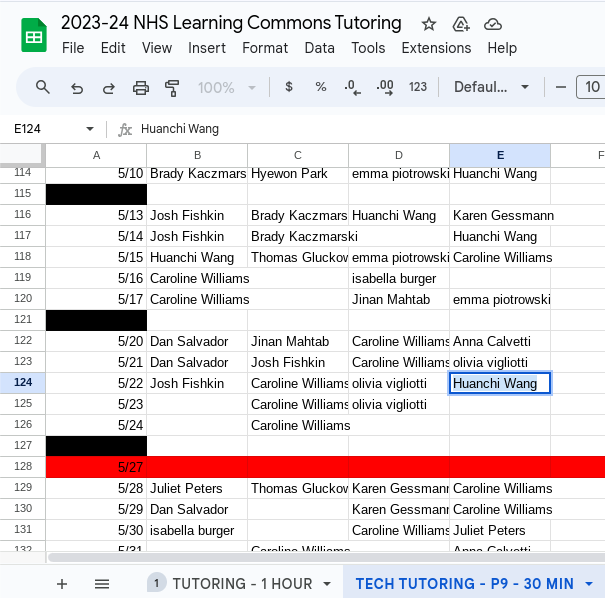
Task: Click the document title to rename
Action: point(231,22)
